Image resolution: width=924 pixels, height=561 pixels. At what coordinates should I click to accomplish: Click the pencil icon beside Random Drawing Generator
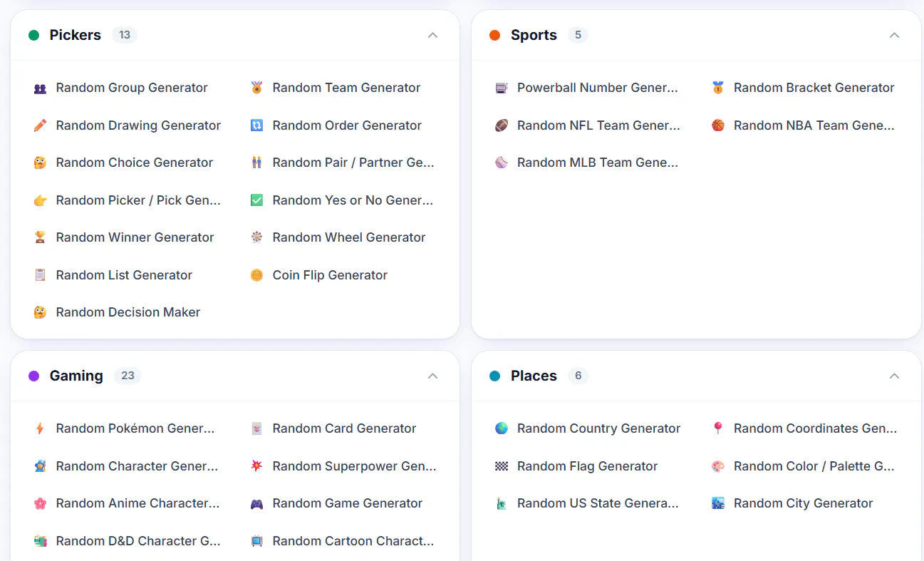[40, 125]
